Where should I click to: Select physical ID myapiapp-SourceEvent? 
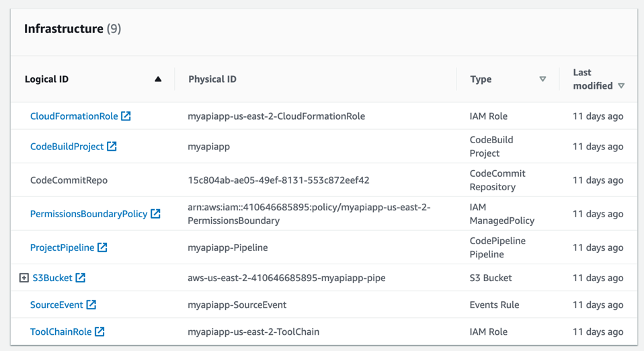pyautogui.click(x=237, y=305)
